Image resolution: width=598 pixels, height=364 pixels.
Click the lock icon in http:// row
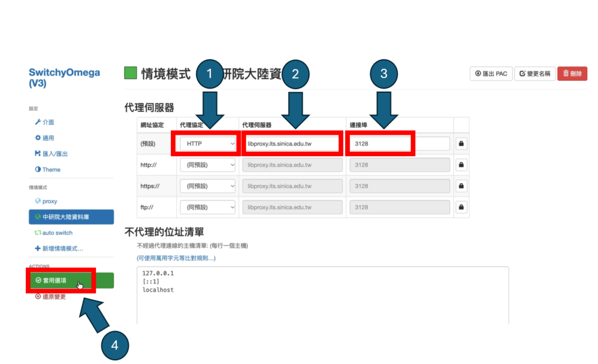coord(461,165)
